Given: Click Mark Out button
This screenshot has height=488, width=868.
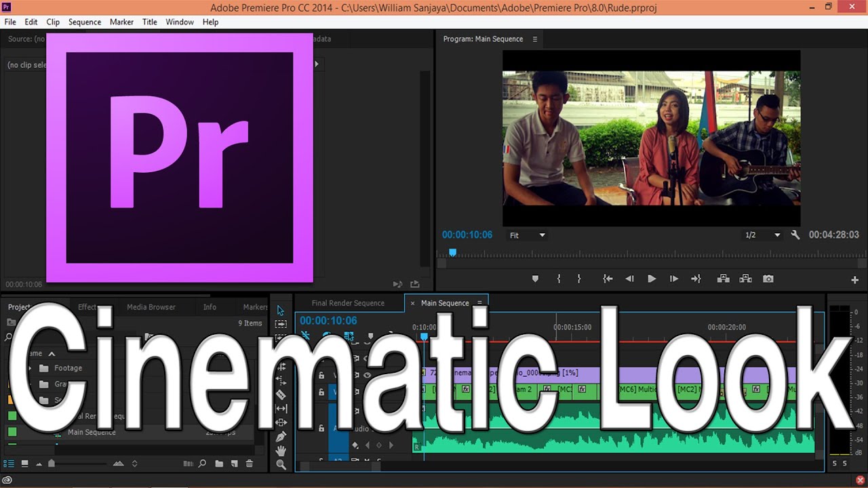Looking at the screenshot, I should pyautogui.click(x=579, y=279).
